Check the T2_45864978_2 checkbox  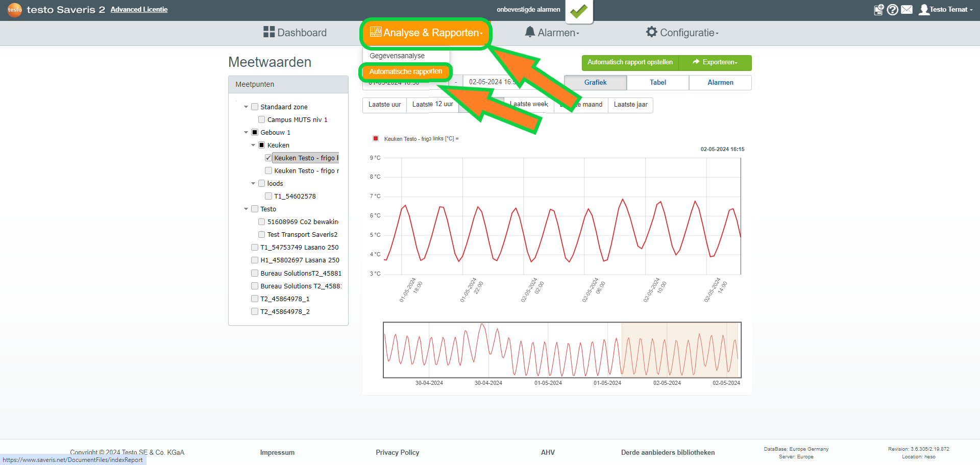coord(255,311)
